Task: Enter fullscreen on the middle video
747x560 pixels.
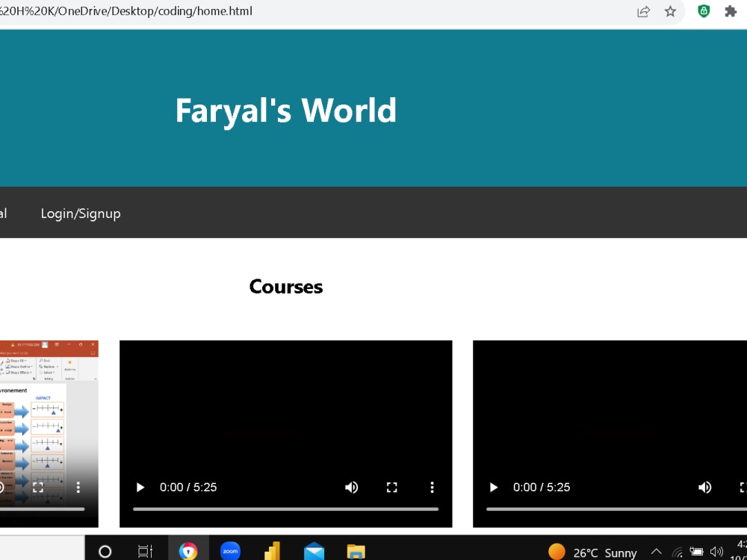Action: [x=391, y=487]
